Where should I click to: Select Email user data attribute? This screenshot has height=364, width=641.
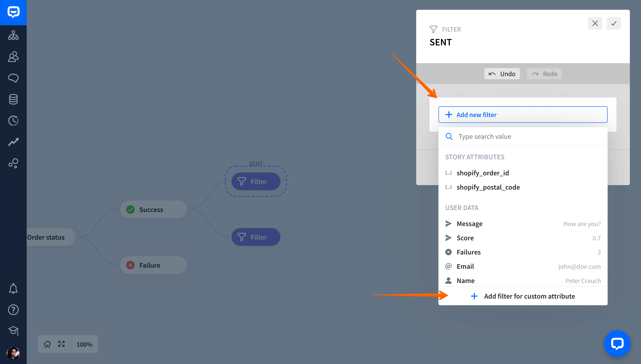[523, 266]
